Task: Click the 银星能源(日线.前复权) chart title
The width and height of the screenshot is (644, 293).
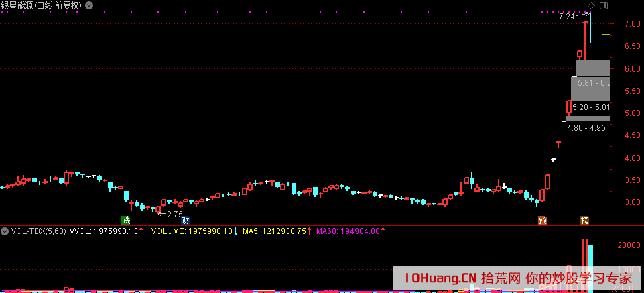Action: (x=41, y=6)
